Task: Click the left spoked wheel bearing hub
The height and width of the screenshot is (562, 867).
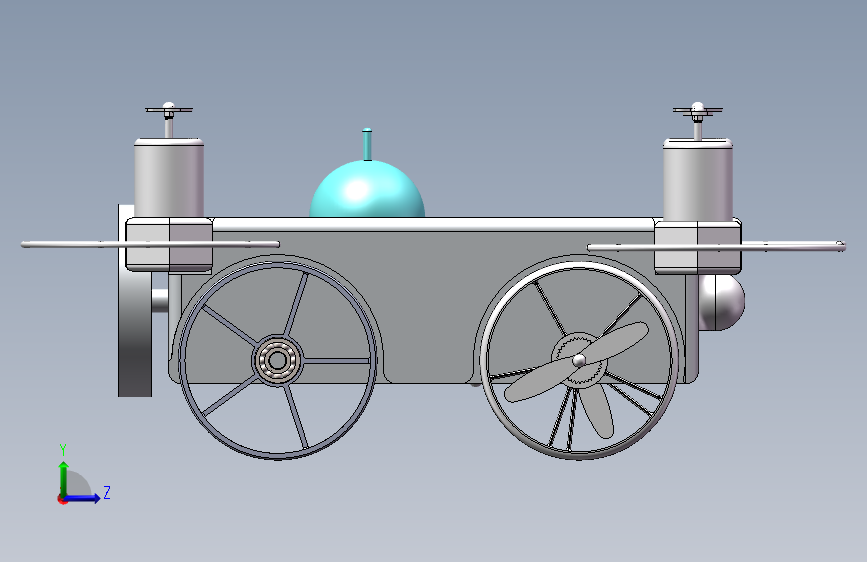Action: point(278,360)
